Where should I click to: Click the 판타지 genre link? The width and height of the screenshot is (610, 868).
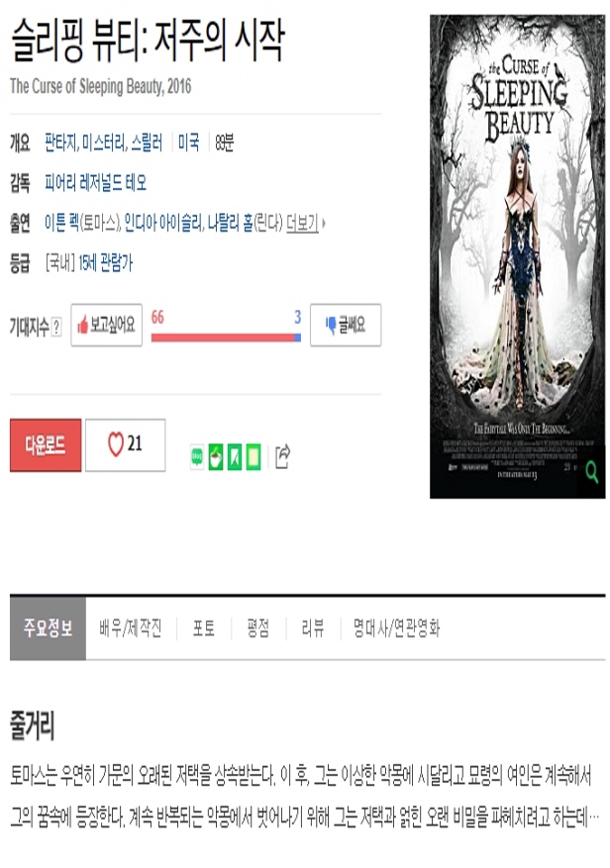coord(60,143)
